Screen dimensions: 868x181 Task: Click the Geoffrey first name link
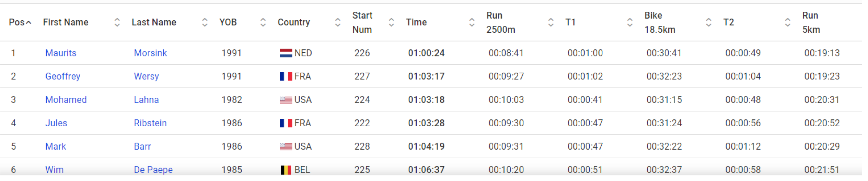tap(63, 76)
